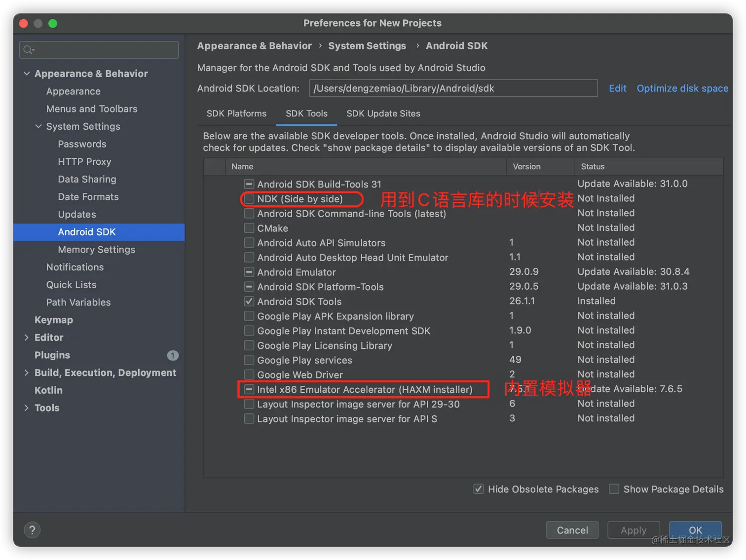Open Memory Settings page
The width and height of the screenshot is (746, 560).
coord(96,250)
